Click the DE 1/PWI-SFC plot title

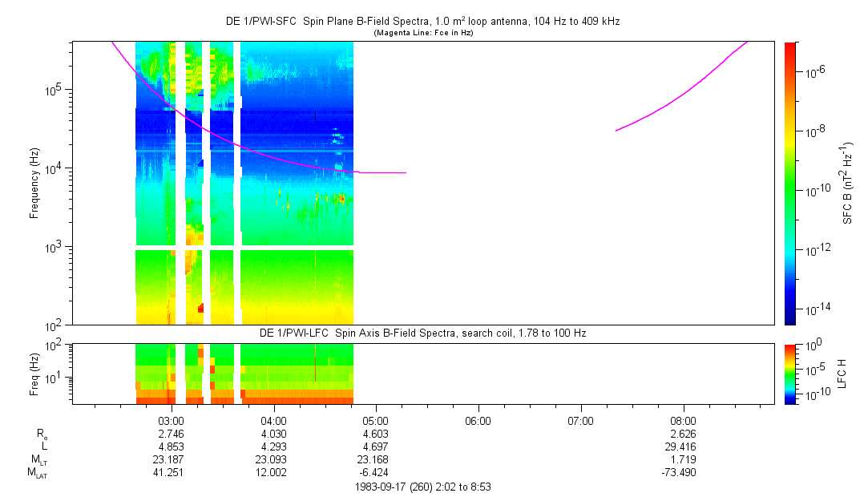click(x=423, y=22)
